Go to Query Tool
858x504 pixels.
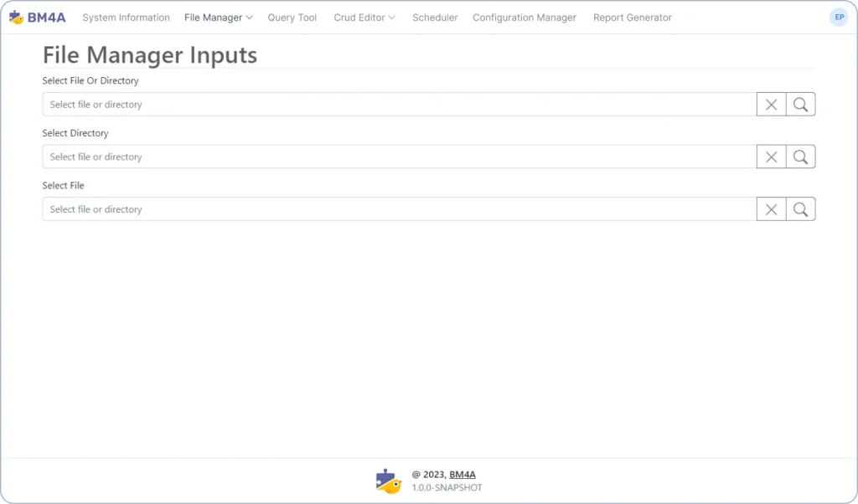click(292, 18)
